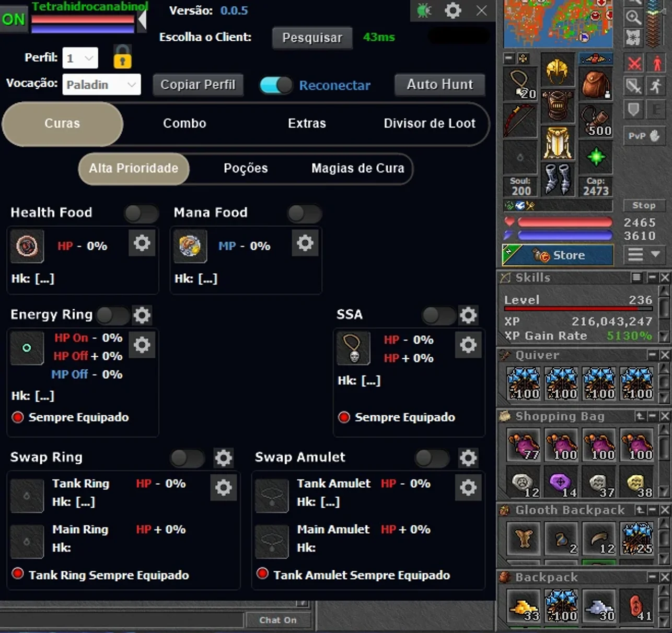The height and width of the screenshot is (633, 672).
Task: Click the green gem slot
Action: click(x=596, y=157)
